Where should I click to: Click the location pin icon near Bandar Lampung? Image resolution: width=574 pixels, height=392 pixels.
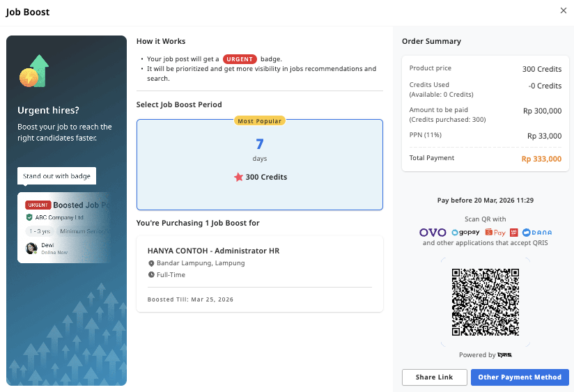click(151, 263)
